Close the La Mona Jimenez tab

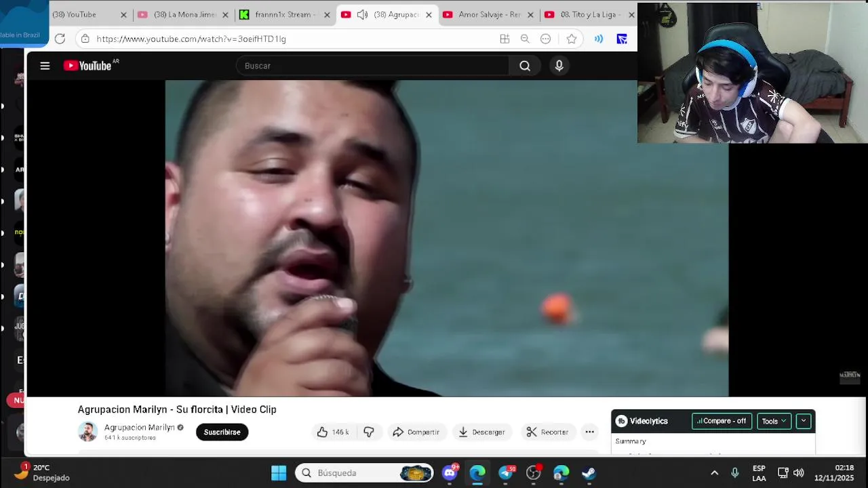coord(225,14)
